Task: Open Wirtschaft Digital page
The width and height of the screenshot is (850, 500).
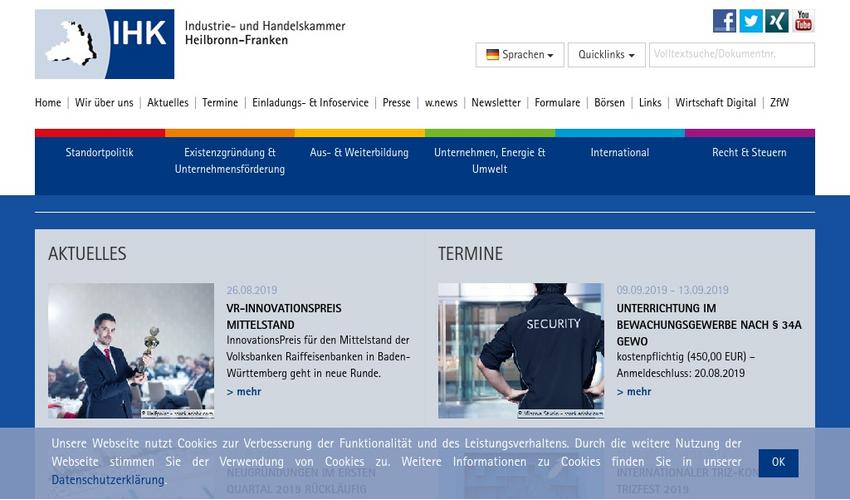Action: click(x=716, y=102)
